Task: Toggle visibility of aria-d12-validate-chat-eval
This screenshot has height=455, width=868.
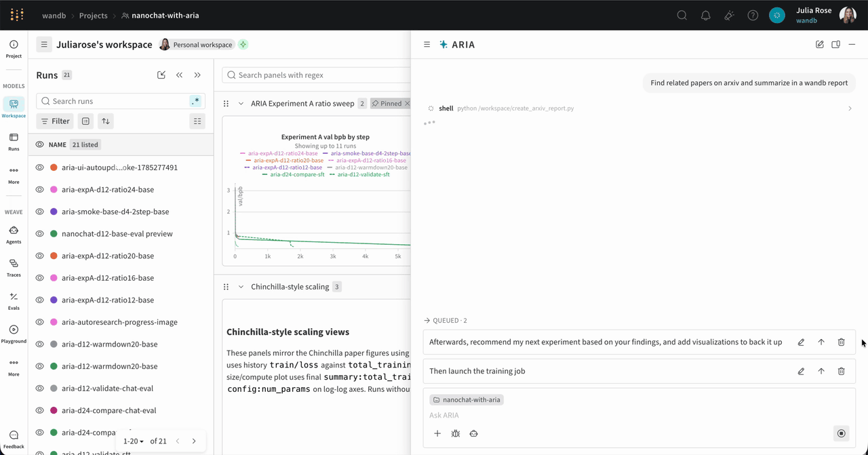Action: pos(40,389)
